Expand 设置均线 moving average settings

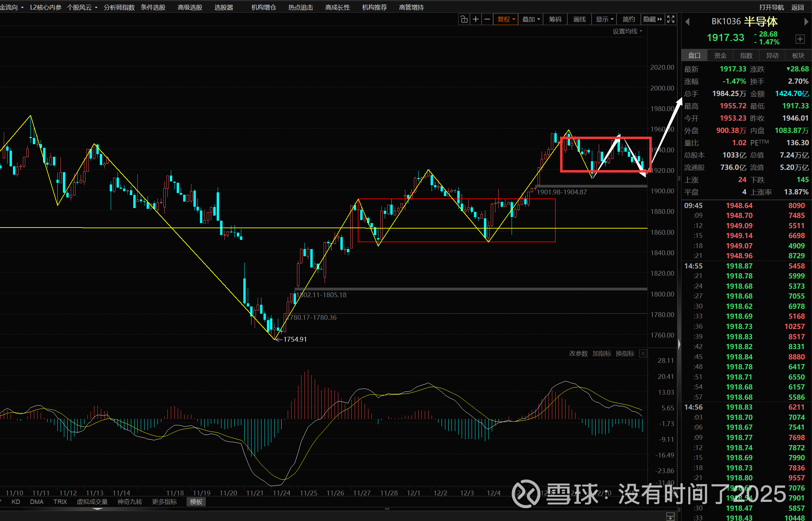pyautogui.click(x=627, y=31)
